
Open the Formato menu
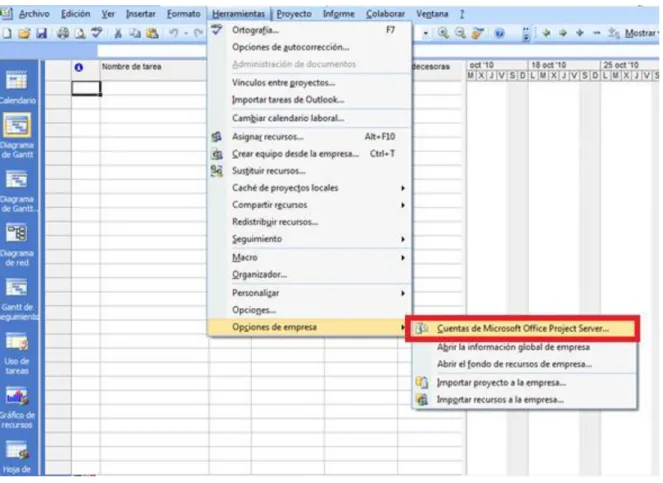(184, 14)
